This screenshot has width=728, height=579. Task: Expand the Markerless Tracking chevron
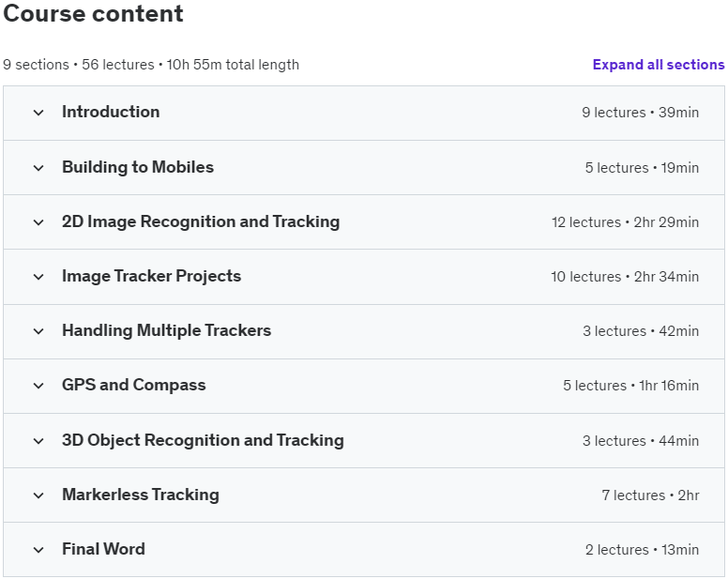[x=38, y=495]
